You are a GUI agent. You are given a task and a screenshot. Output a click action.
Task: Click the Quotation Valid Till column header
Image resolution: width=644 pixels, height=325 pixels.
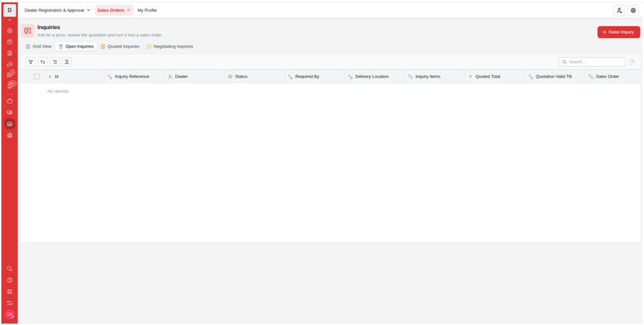tap(554, 77)
